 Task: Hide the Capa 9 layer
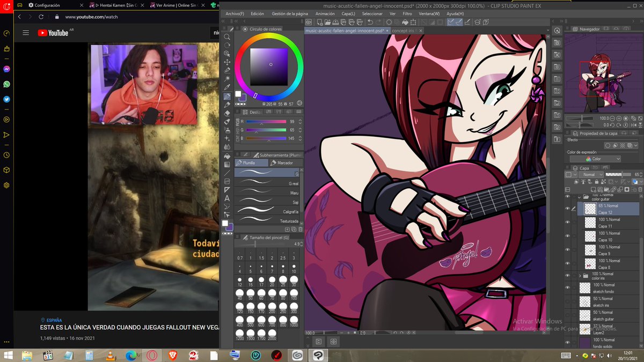(567, 250)
